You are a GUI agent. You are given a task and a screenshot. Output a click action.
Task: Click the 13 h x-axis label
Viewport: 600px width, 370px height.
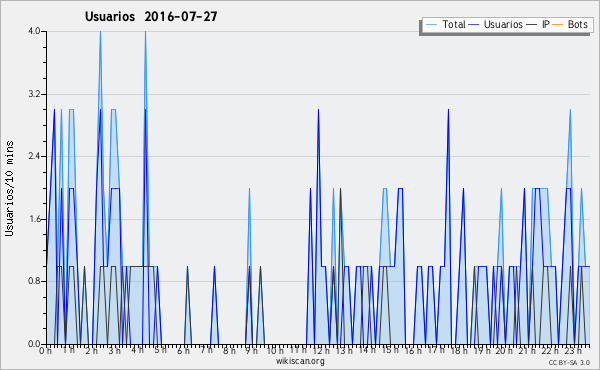(344, 350)
